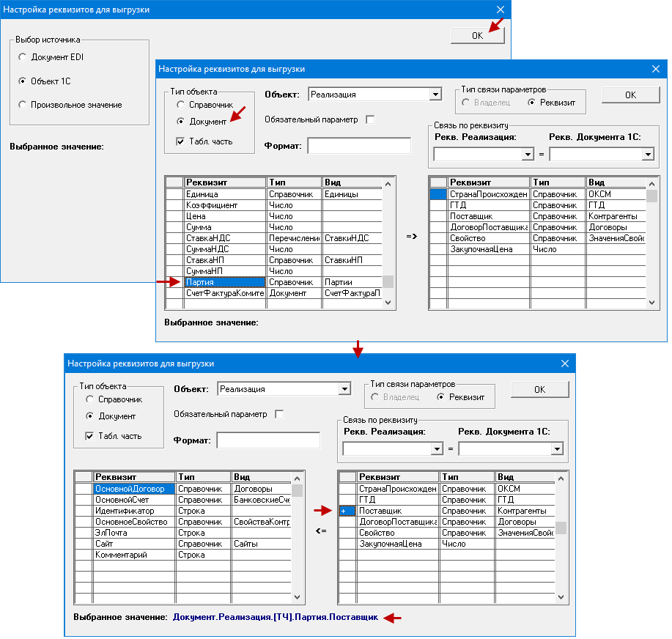Open the "Объект" dropdown in the bottom window
672x639 pixels.
click(344, 388)
